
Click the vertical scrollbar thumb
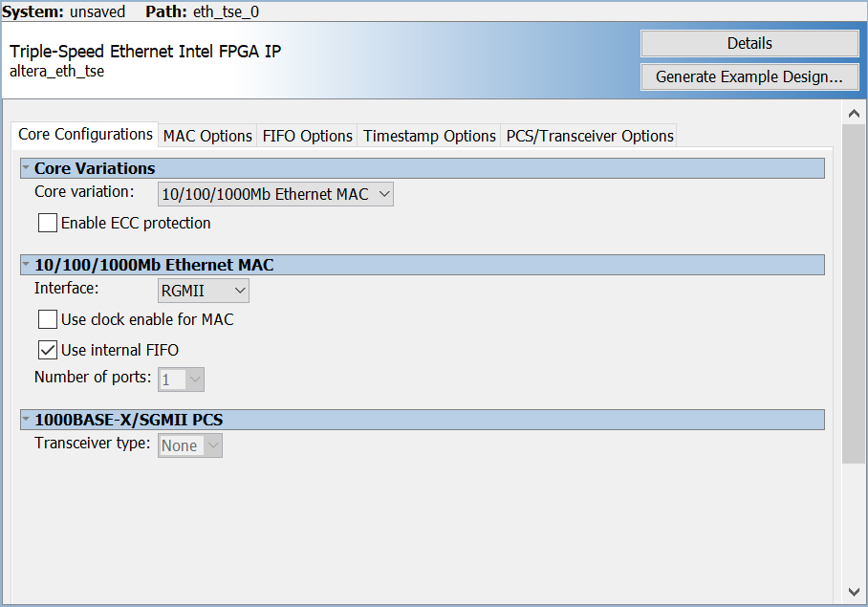pyautogui.click(x=855, y=293)
